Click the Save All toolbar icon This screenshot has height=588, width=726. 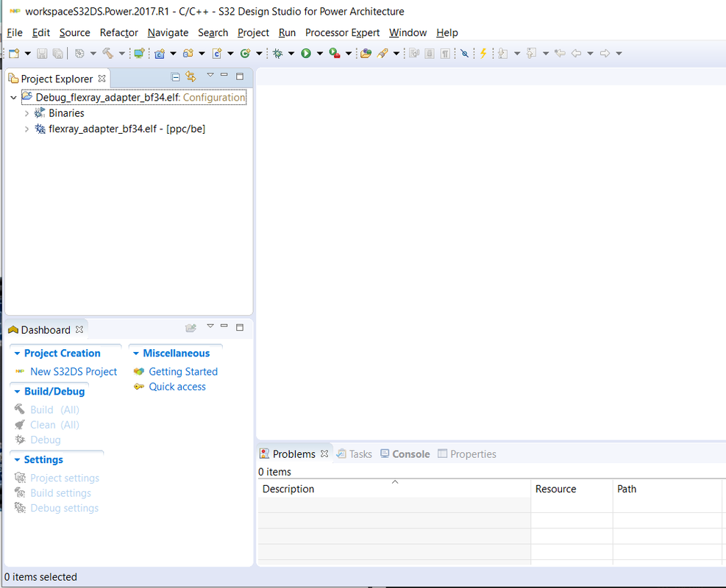tap(58, 53)
